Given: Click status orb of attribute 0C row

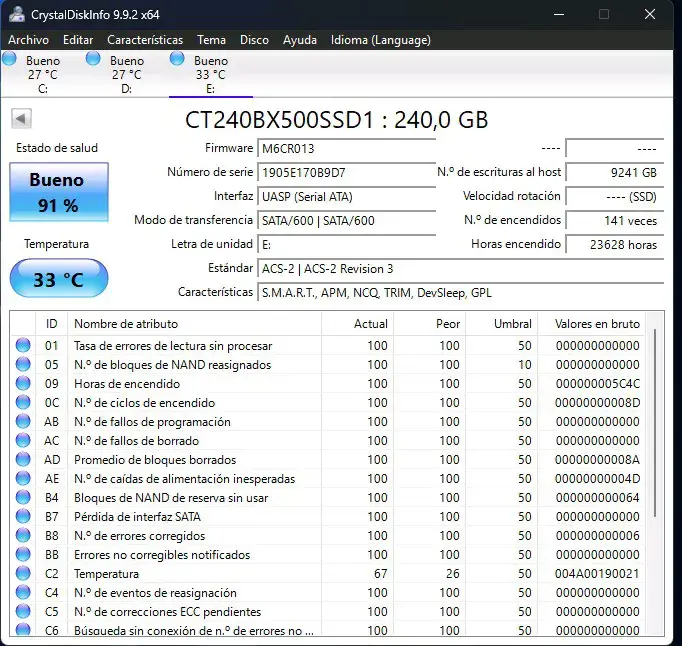Looking at the screenshot, I should (x=23, y=402).
